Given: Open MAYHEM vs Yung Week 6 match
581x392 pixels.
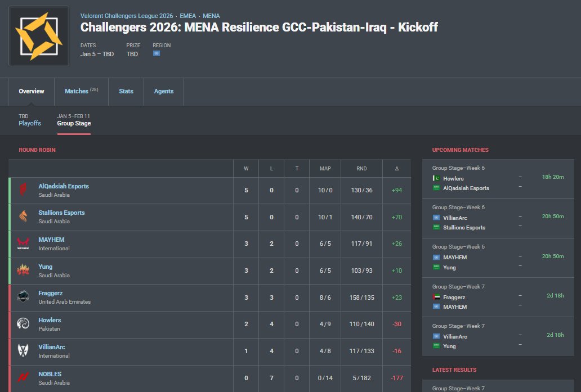Looking at the screenshot, I should pyautogui.click(x=498, y=258).
